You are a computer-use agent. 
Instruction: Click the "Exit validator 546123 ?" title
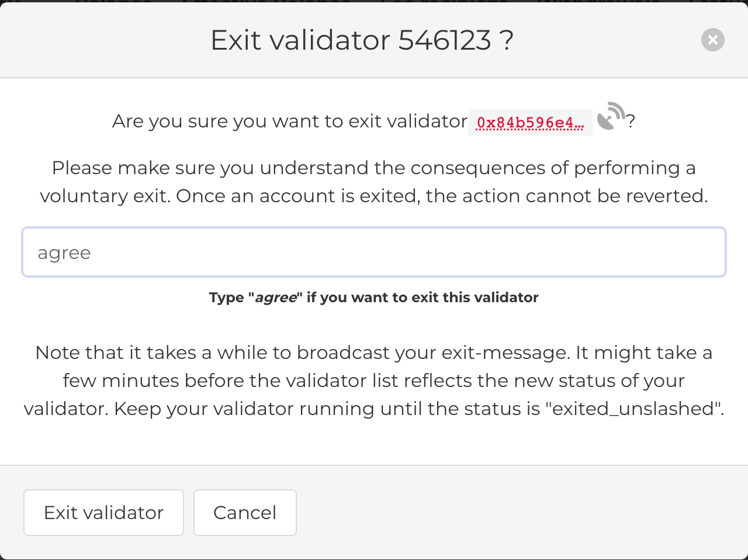point(362,40)
